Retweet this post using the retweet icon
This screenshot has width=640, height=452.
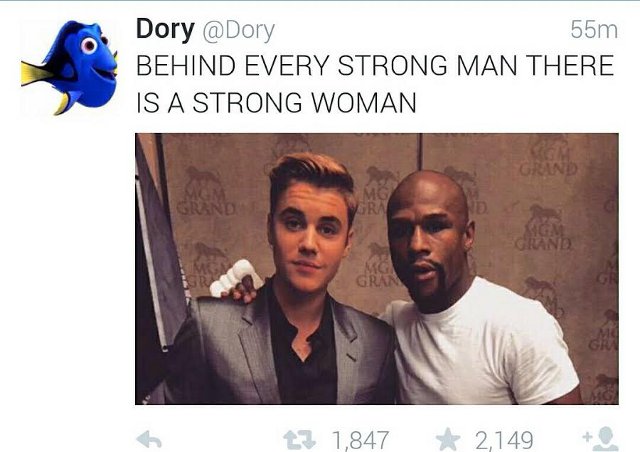300,440
